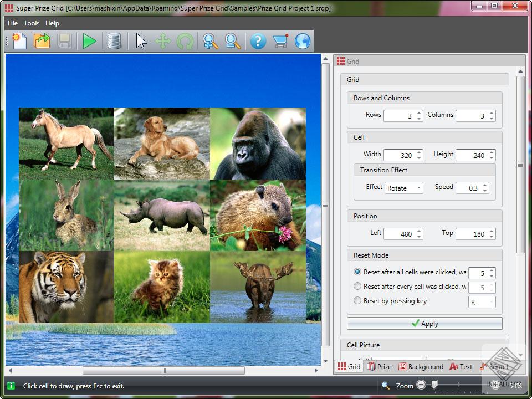The height and width of the screenshot is (399, 532).
Task: Click the Apply button
Action: click(x=424, y=324)
